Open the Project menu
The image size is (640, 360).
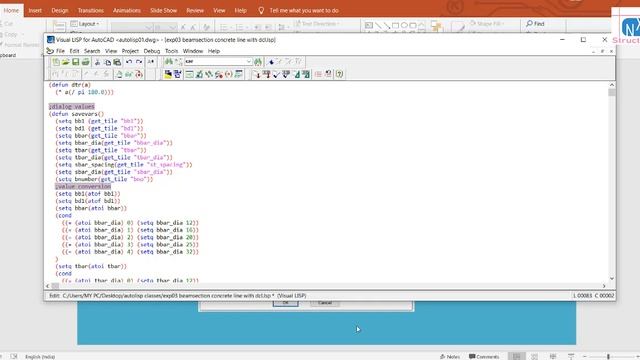coord(130,51)
